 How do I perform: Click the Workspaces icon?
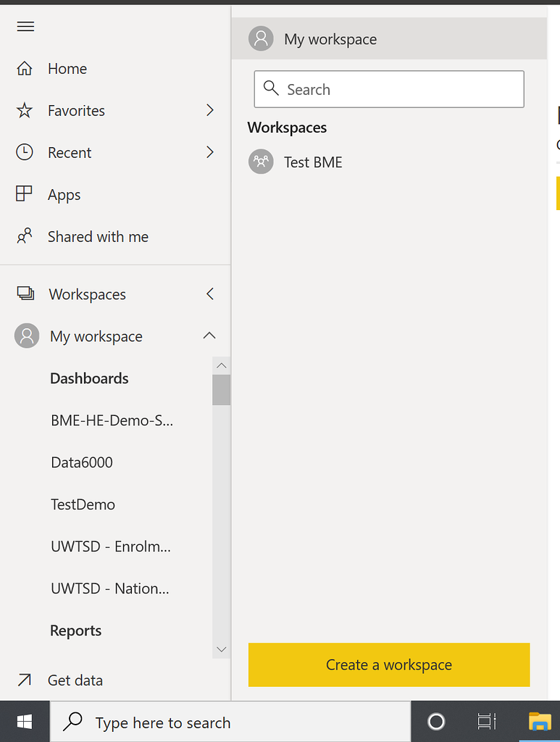[25, 293]
